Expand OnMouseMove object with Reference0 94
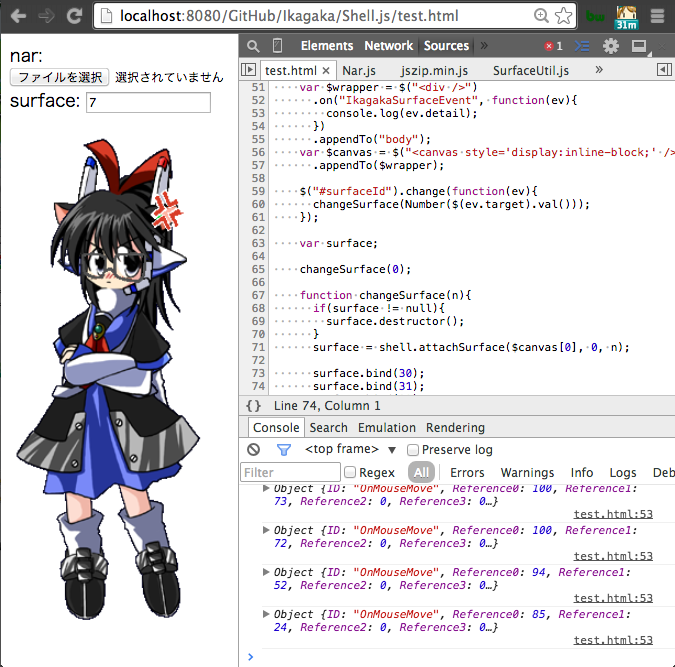The width and height of the screenshot is (675, 667). pos(266,572)
